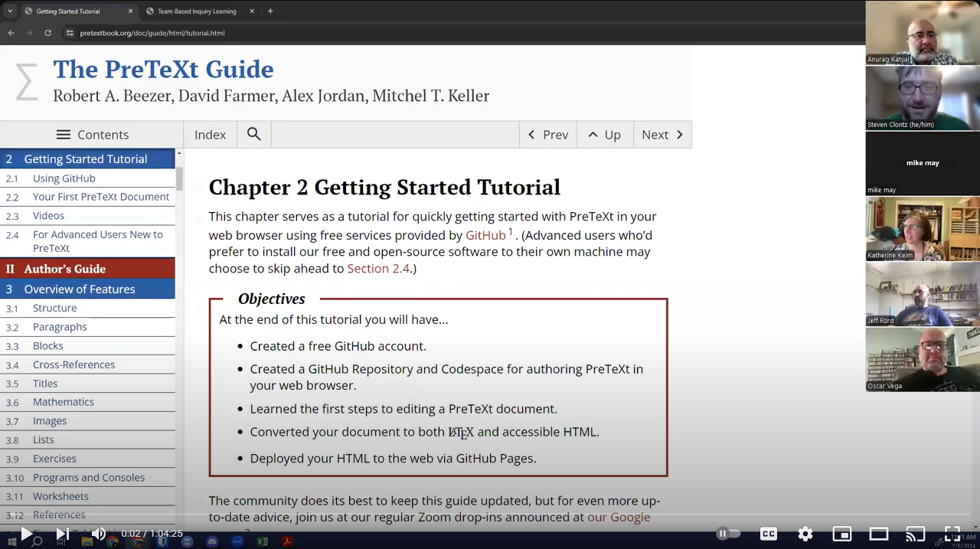The image size is (980, 549).
Task: Skip to the next video
Action: pyautogui.click(x=63, y=534)
